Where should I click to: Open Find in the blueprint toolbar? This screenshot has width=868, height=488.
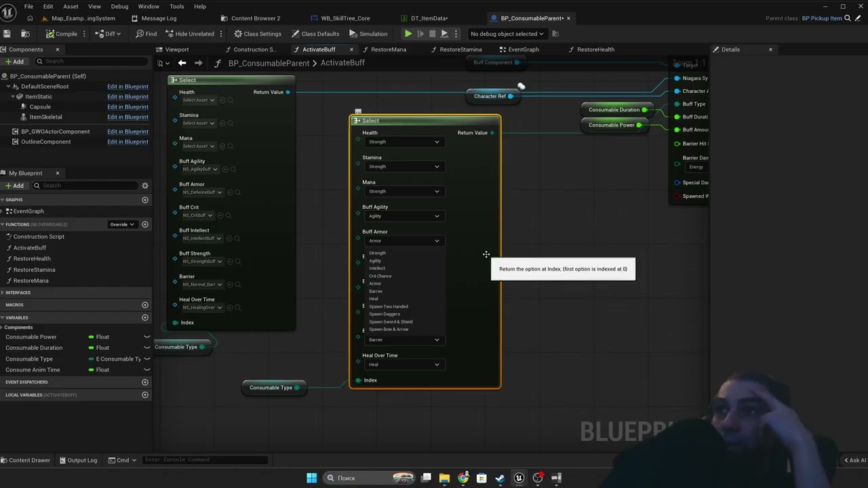146,34
